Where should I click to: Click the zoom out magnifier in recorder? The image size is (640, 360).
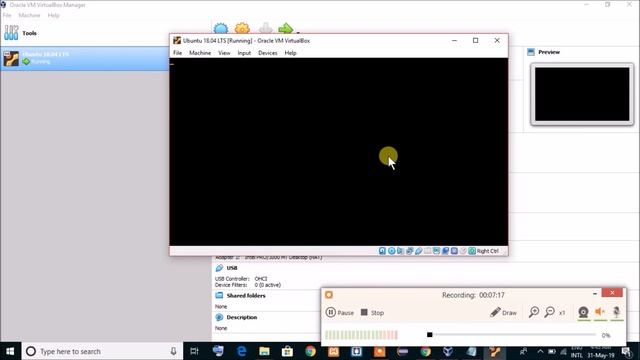click(x=550, y=312)
